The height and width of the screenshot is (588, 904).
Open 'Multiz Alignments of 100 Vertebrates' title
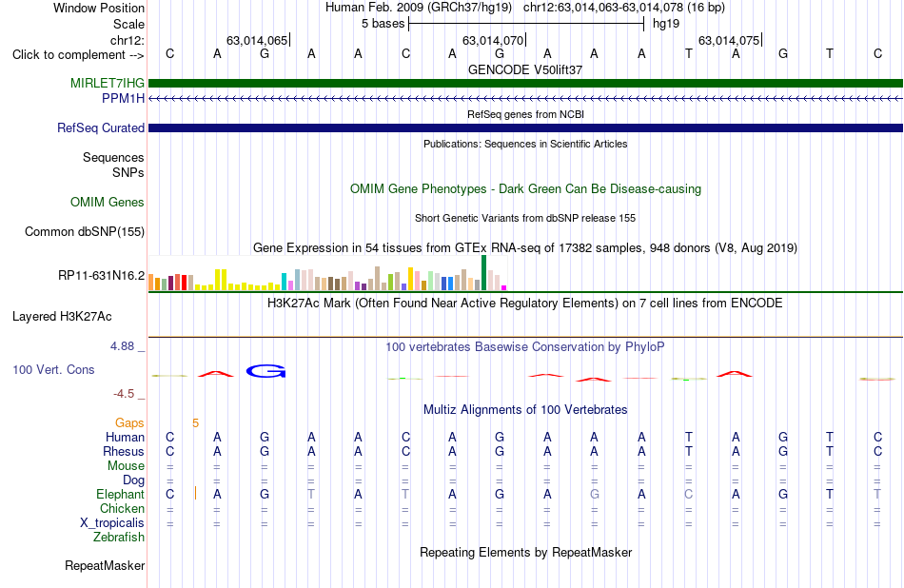point(525,410)
